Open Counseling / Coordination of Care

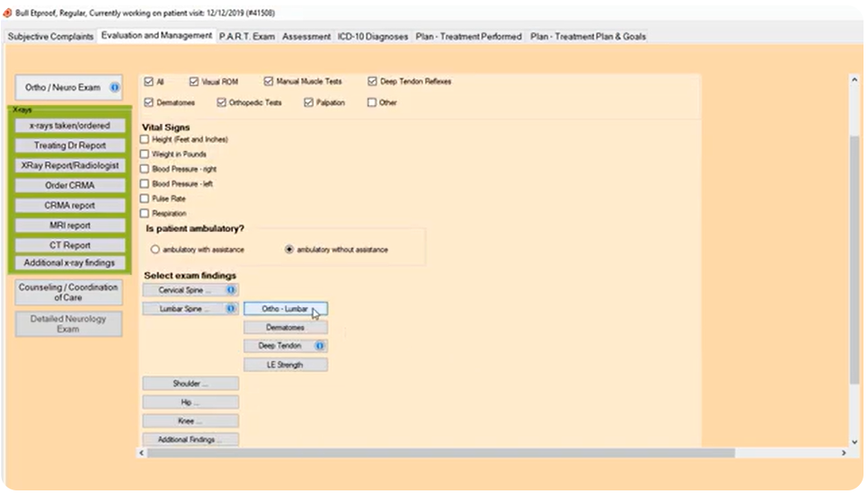(68, 292)
